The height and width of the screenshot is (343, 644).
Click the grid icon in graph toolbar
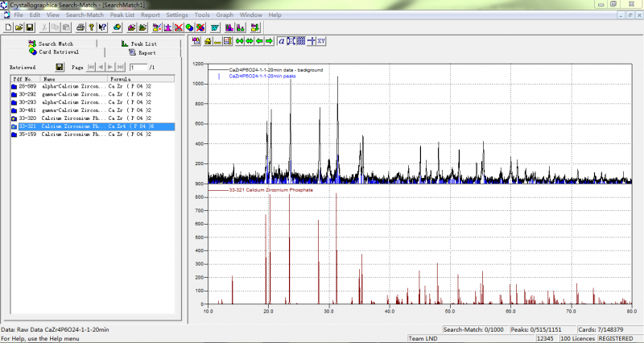click(x=300, y=41)
